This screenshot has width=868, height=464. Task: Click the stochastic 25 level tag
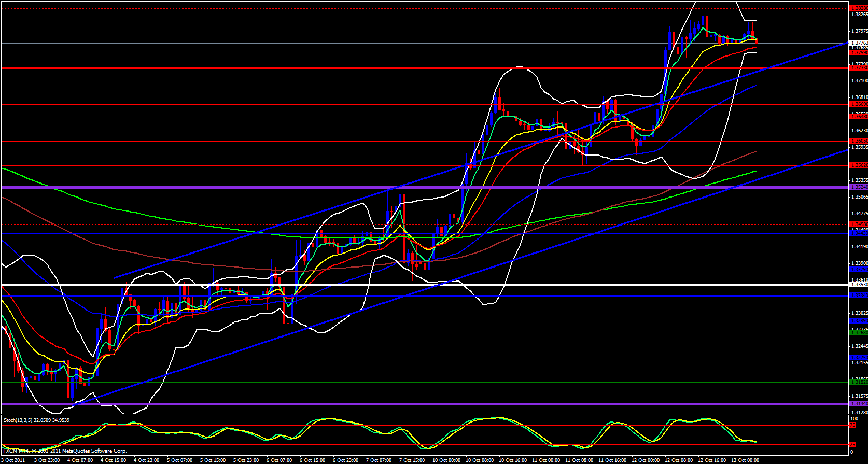click(853, 445)
